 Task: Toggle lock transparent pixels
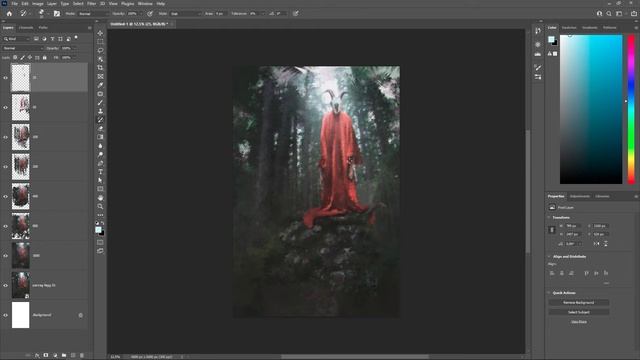coord(15,58)
